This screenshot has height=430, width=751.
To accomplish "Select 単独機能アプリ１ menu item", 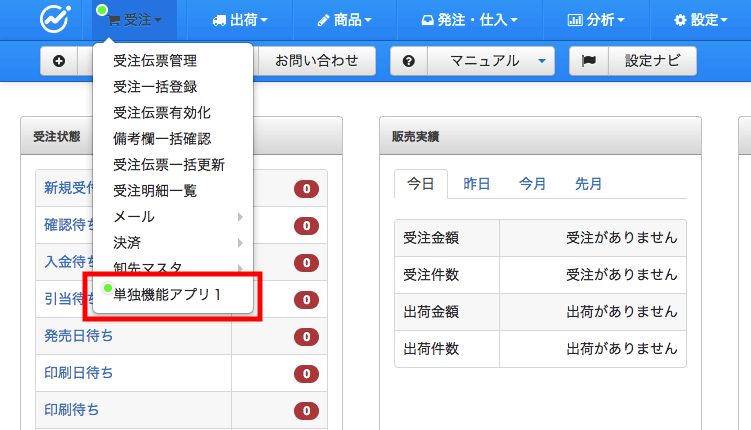I will [x=168, y=294].
